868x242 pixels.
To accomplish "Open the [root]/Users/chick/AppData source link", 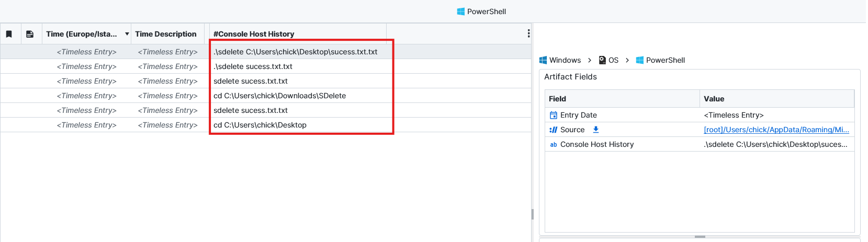I will 776,130.
